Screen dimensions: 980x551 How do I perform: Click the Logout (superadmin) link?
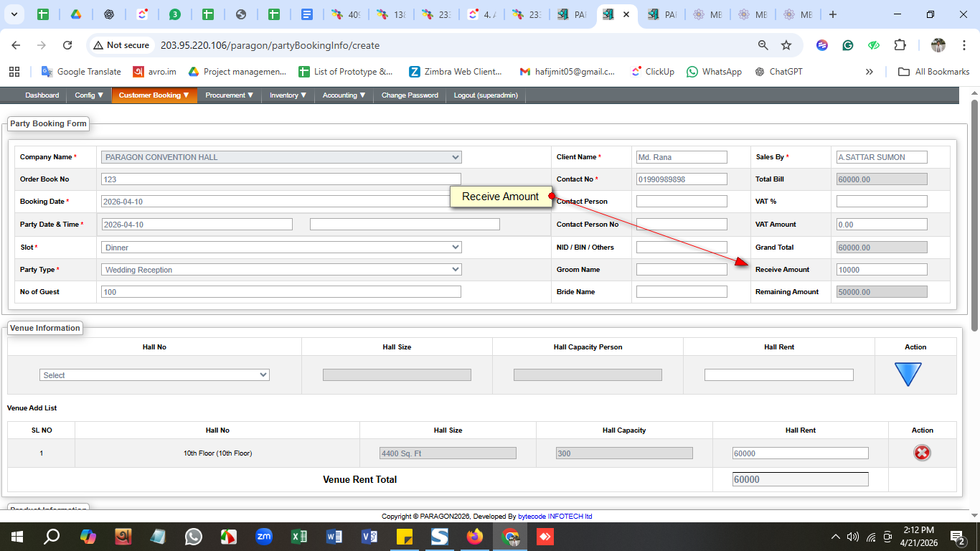(x=486, y=95)
